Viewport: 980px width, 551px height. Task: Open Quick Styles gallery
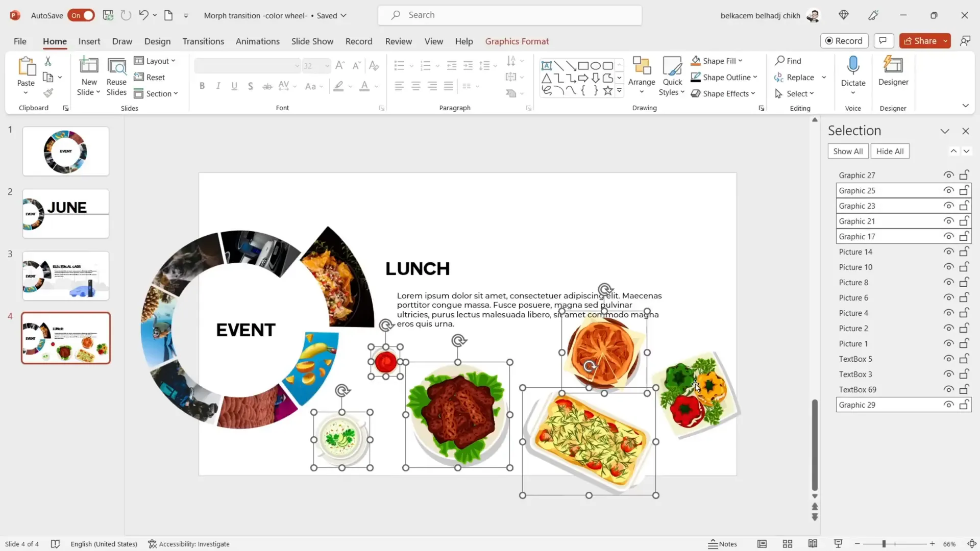tap(672, 77)
